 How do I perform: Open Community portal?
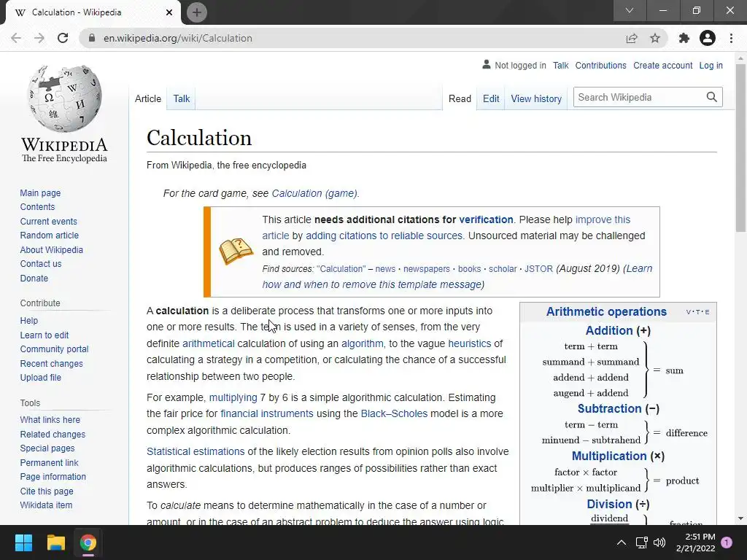point(54,349)
